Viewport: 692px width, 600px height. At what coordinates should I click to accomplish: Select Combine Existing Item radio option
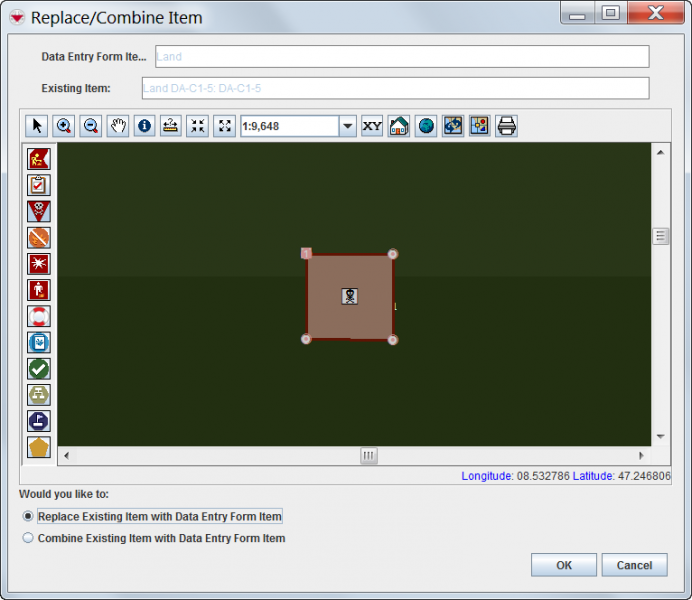tap(28, 538)
